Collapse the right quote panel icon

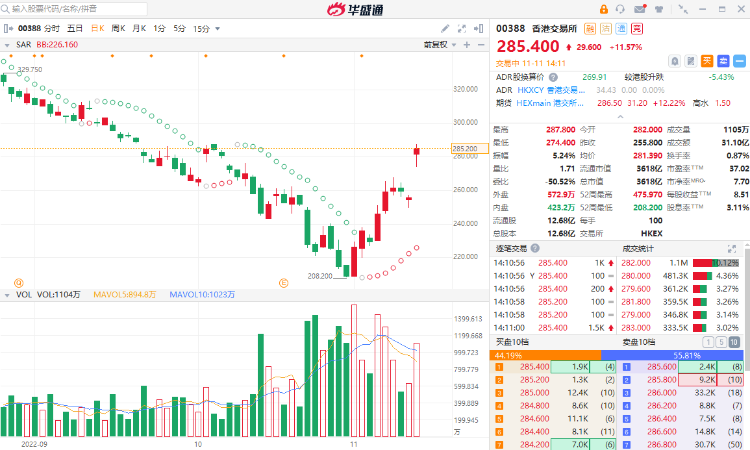click(478, 29)
